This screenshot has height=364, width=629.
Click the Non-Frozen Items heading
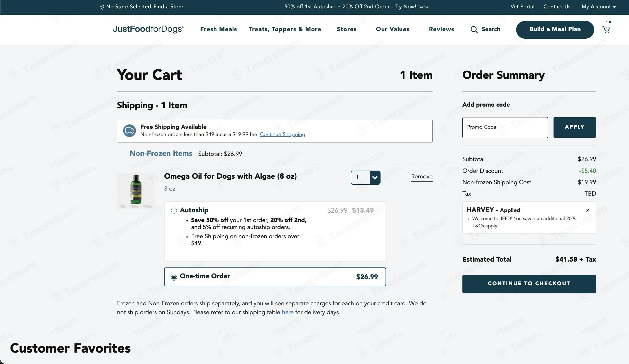(161, 154)
